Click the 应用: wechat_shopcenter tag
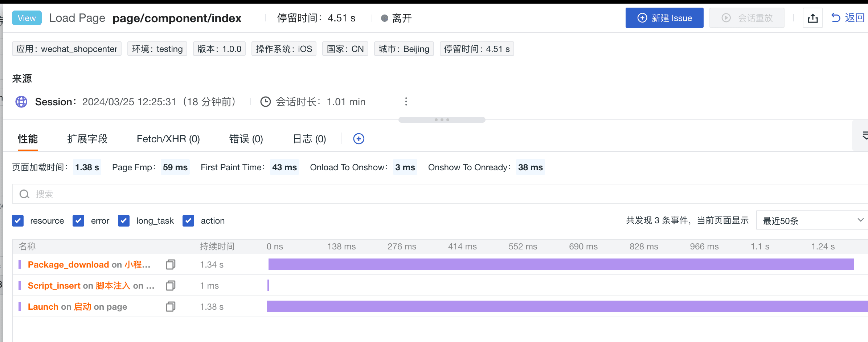This screenshot has width=868, height=342. (67, 49)
